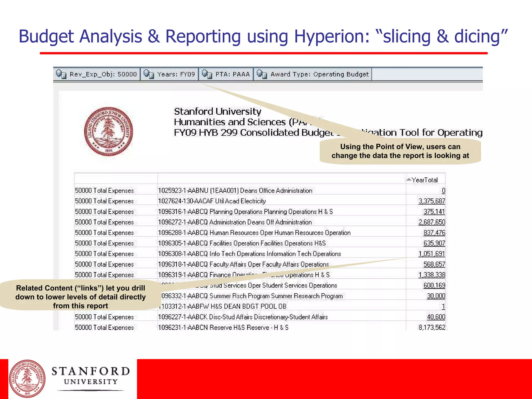532x399 pixels.
Task: Click the PTA point-of-view icon
Action: pyautogui.click(x=207, y=74)
